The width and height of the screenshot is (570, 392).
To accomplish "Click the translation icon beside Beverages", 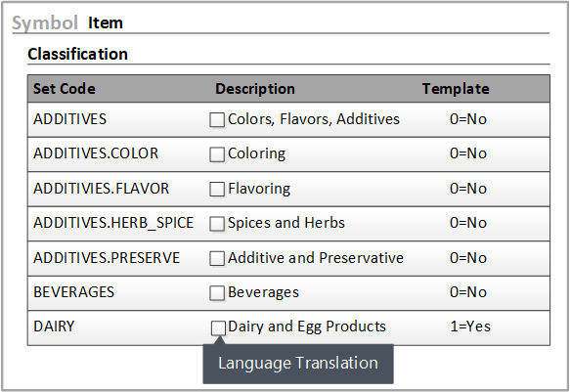I will [x=217, y=293].
